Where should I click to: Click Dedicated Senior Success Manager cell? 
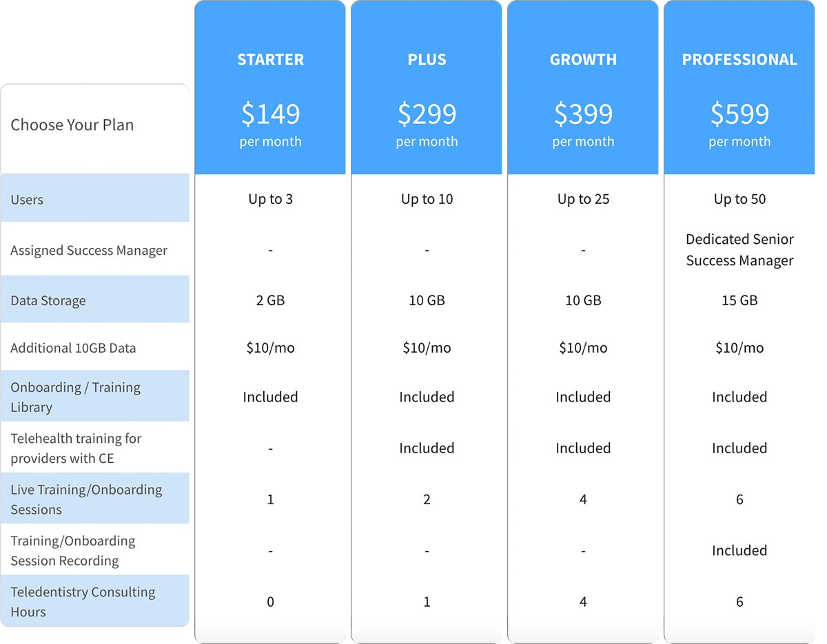coord(739,250)
